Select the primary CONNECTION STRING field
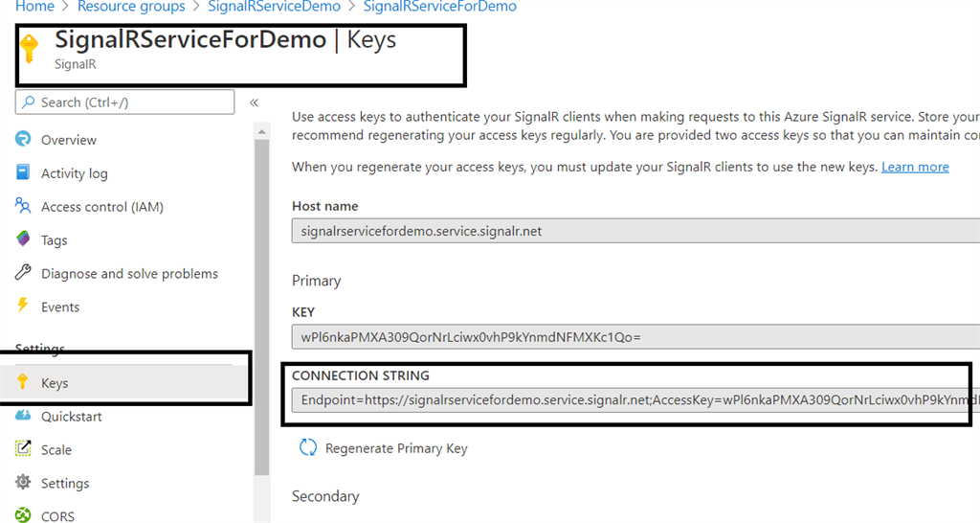This screenshot has width=980, height=523. pyautogui.click(x=635, y=399)
